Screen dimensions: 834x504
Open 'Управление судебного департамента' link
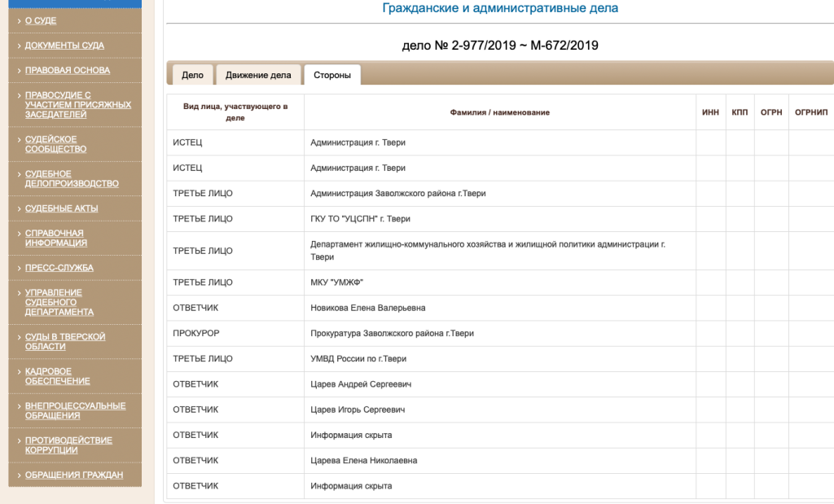(x=59, y=302)
